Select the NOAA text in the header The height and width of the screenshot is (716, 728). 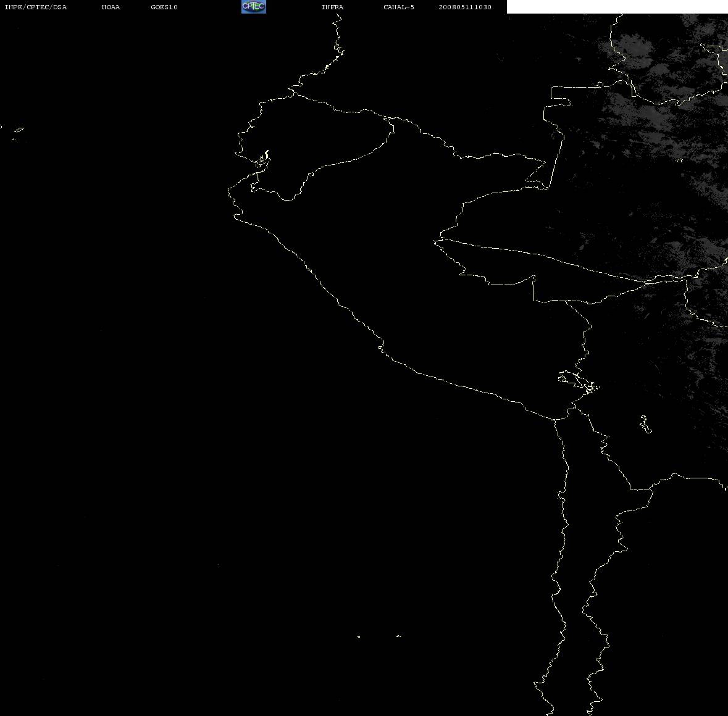(x=111, y=7)
